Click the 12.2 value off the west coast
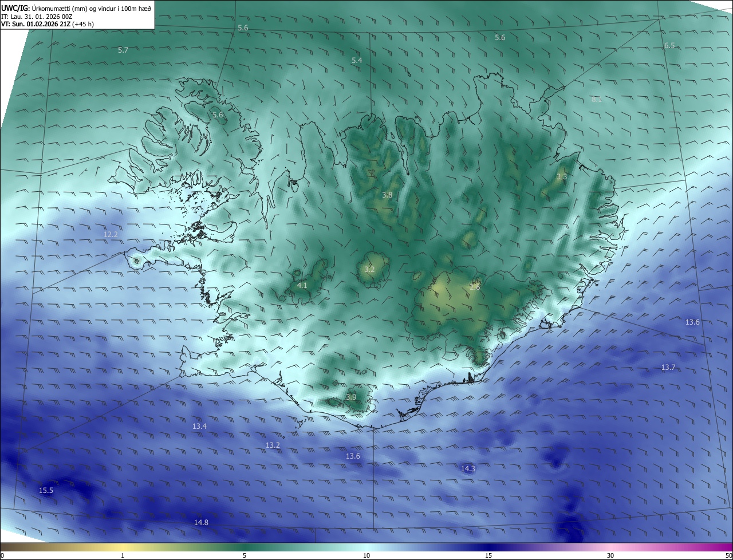Viewport: 733px width, 560px height. [111, 235]
